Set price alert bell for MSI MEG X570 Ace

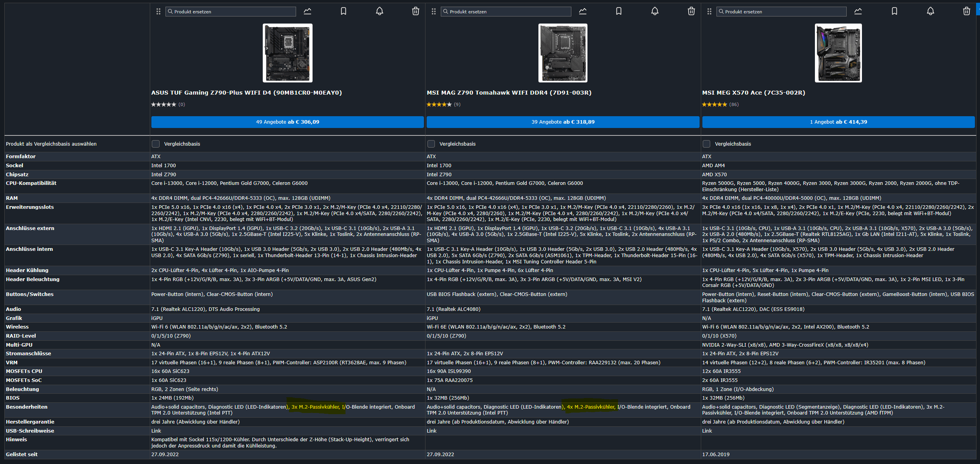[931, 11]
